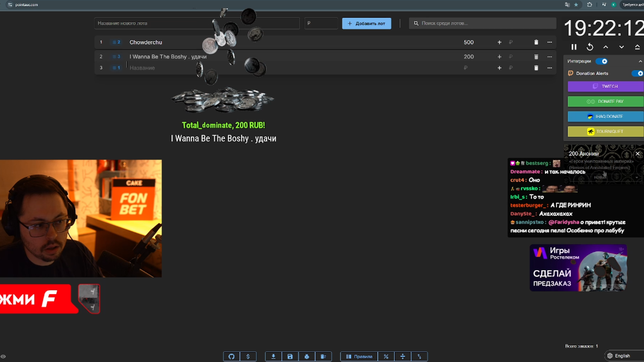644x362 pixels.
Task: Click the Chowderchu lot name
Action: click(146, 42)
